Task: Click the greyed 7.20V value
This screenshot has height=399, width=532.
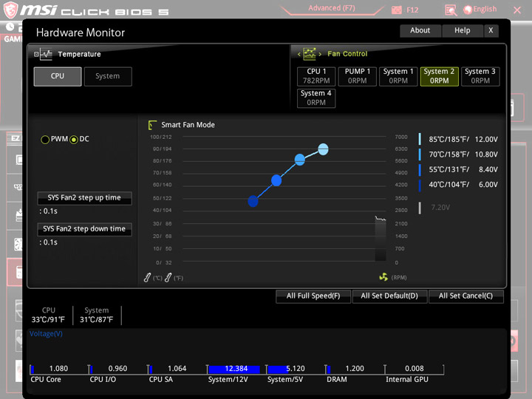Action: point(440,208)
